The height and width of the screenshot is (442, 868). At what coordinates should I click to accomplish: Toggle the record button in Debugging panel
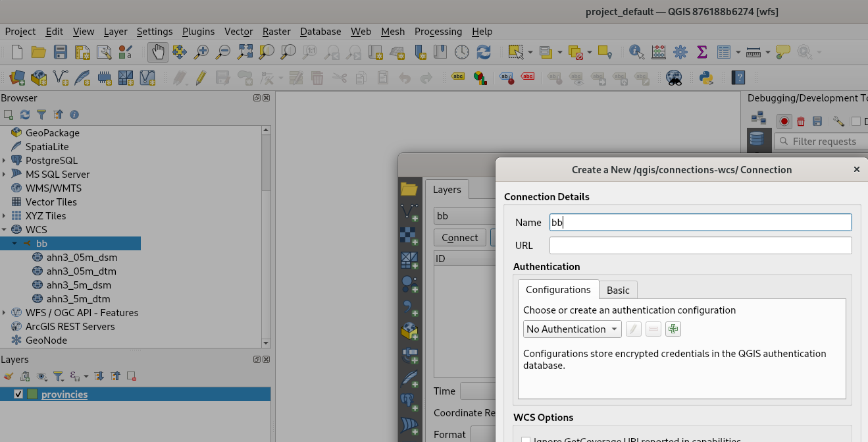click(x=784, y=121)
